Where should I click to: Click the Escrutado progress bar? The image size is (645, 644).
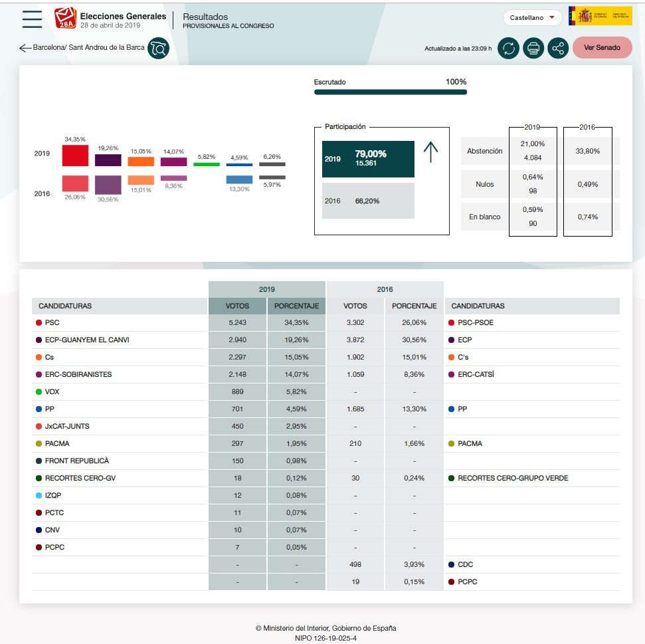tap(390, 92)
